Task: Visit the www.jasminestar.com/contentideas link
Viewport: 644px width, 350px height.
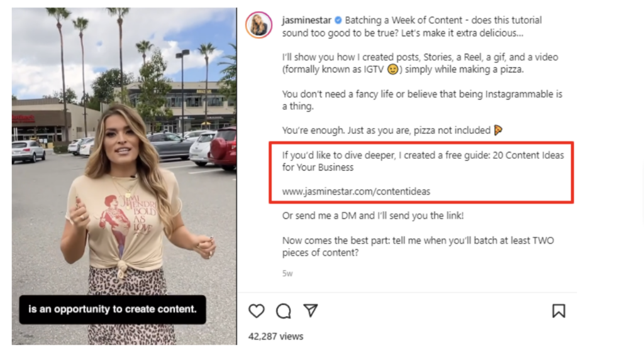Action: [356, 192]
